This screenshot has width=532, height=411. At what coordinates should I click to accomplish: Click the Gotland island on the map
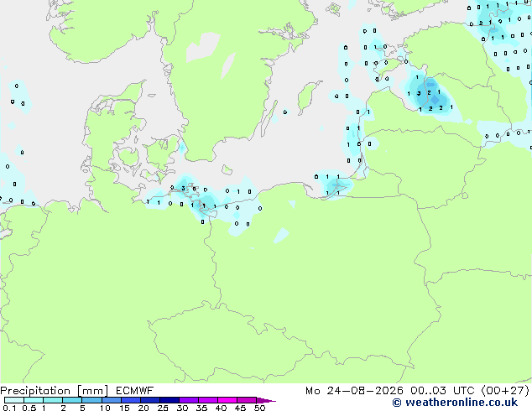coord(307,96)
